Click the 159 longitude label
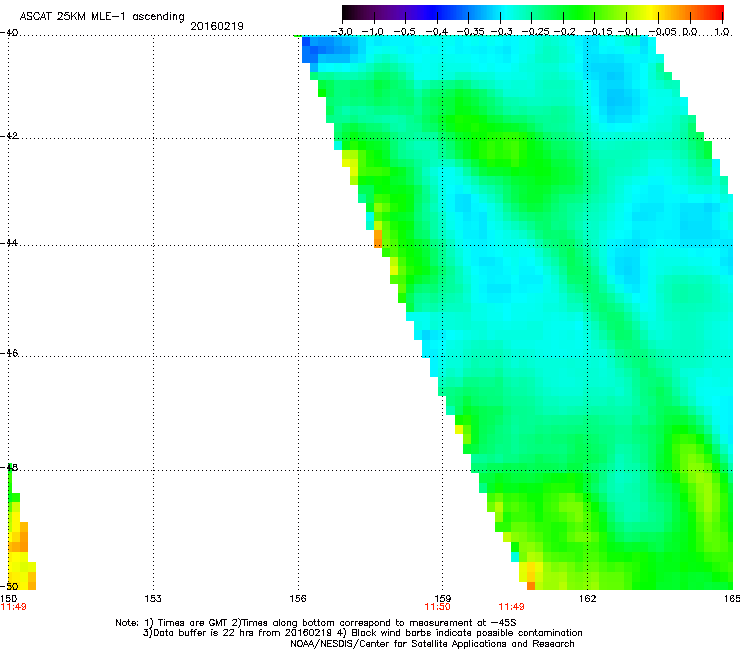Viewport: 740px width, 650px height. [443, 599]
